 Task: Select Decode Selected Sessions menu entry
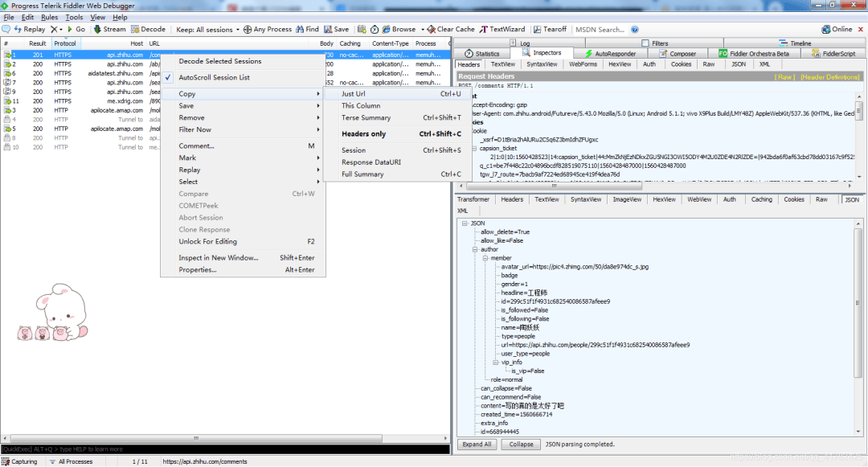point(243,61)
